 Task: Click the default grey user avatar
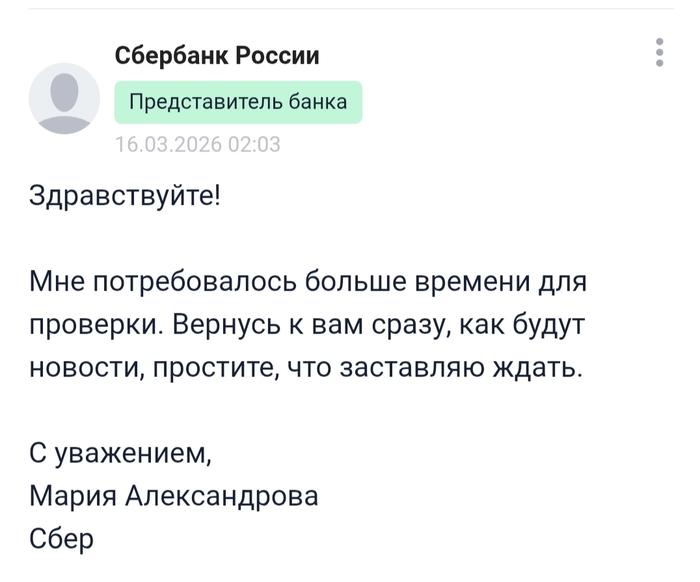point(64,98)
